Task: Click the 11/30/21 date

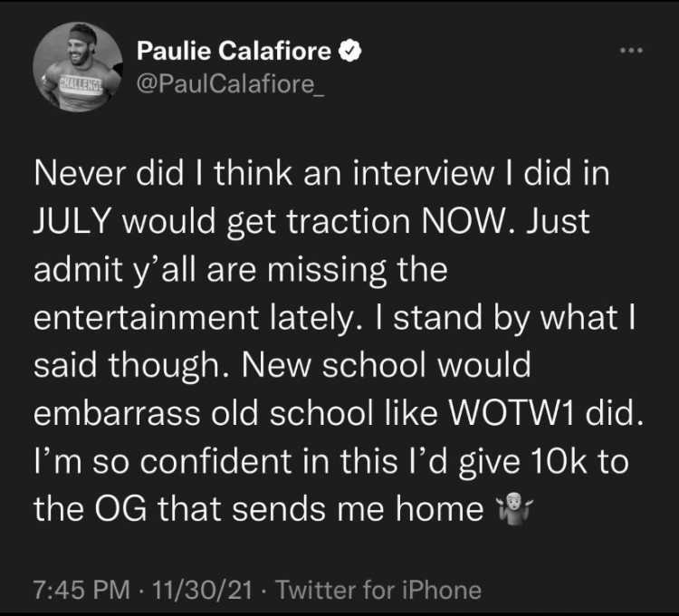Action: point(202,590)
